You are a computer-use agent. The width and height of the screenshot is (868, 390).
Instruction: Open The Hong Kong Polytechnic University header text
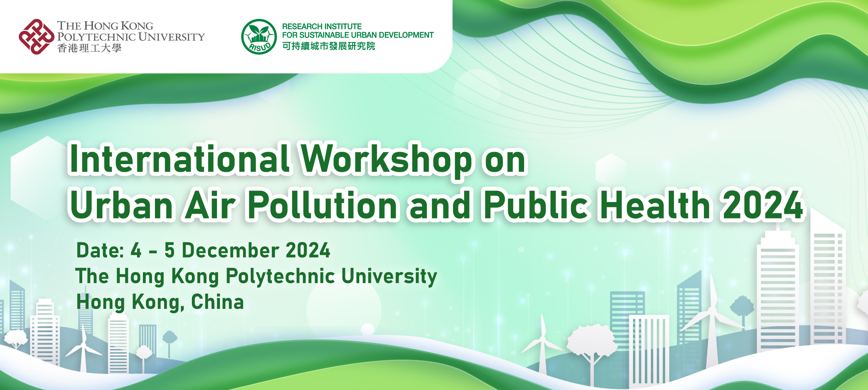tap(130, 31)
